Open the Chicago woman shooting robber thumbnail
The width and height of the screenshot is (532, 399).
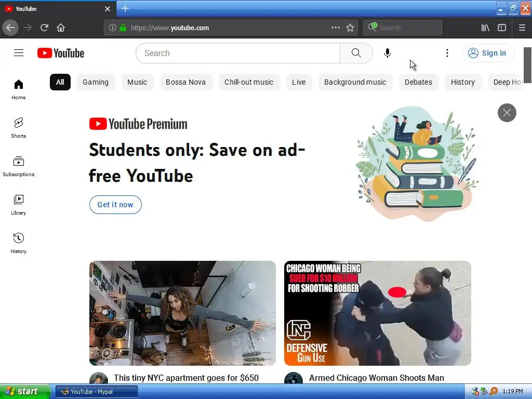click(377, 313)
